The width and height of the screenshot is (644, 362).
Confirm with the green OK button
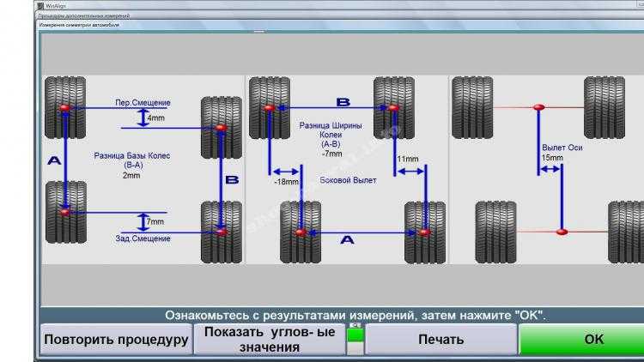(581, 340)
